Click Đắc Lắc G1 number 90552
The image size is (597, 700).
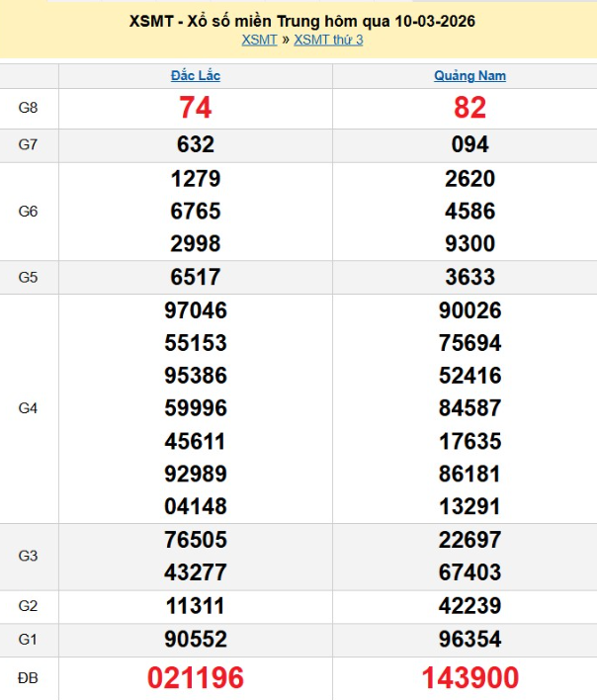coord(196,639)
